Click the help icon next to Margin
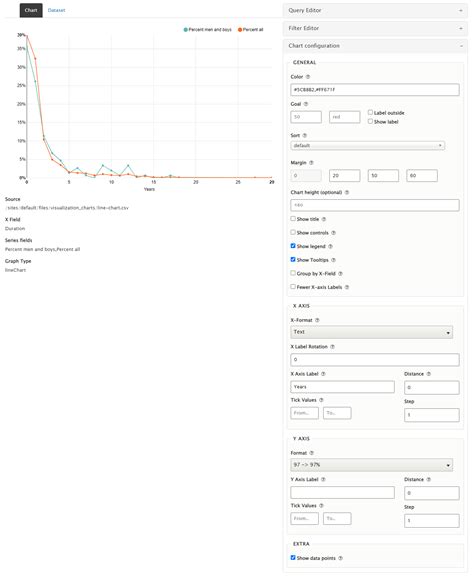Viewport: 474px width, 577px height. (x=311, y=163)
